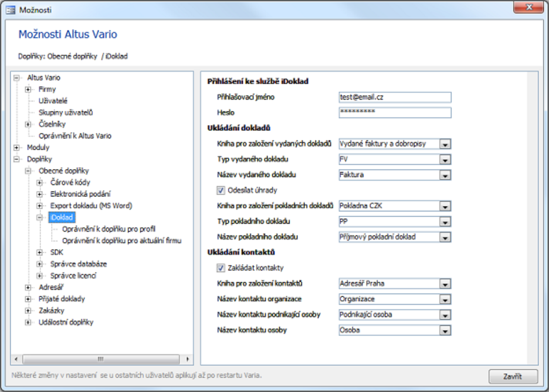Open Oprávnění k doplňku pro profil
The width and height of the screenshot is (549, 392).
pos(109,229)
